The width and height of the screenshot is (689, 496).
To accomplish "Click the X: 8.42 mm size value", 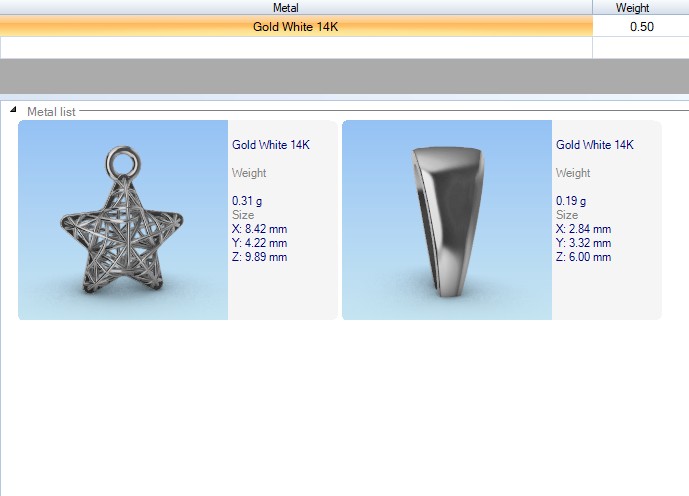I will point(259,229).
